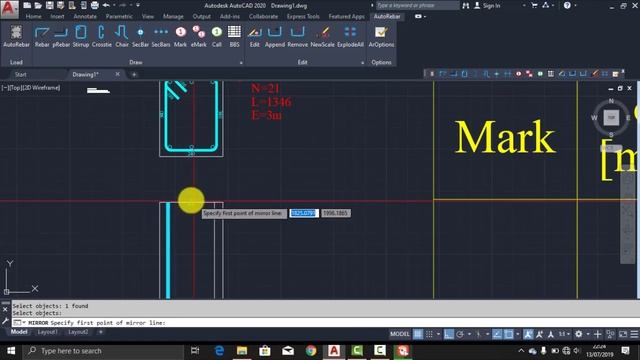Click the Remove tool
The width and height of the screenshot is (640, 360).
click(x=298, y=37)
